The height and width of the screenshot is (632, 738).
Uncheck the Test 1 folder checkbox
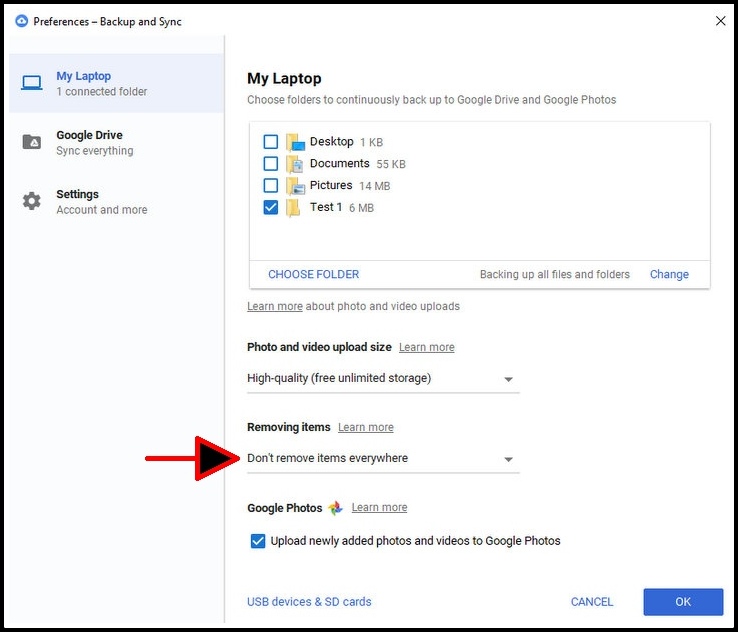point(271,208)
